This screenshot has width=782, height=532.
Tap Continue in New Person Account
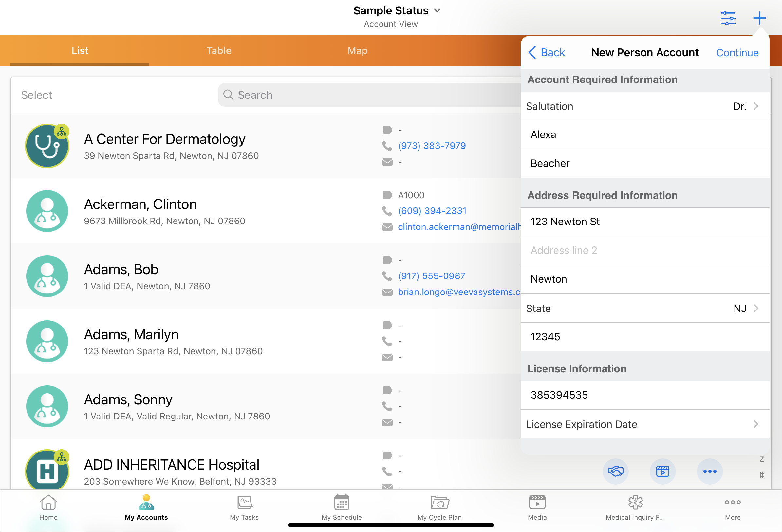[737, 52]
